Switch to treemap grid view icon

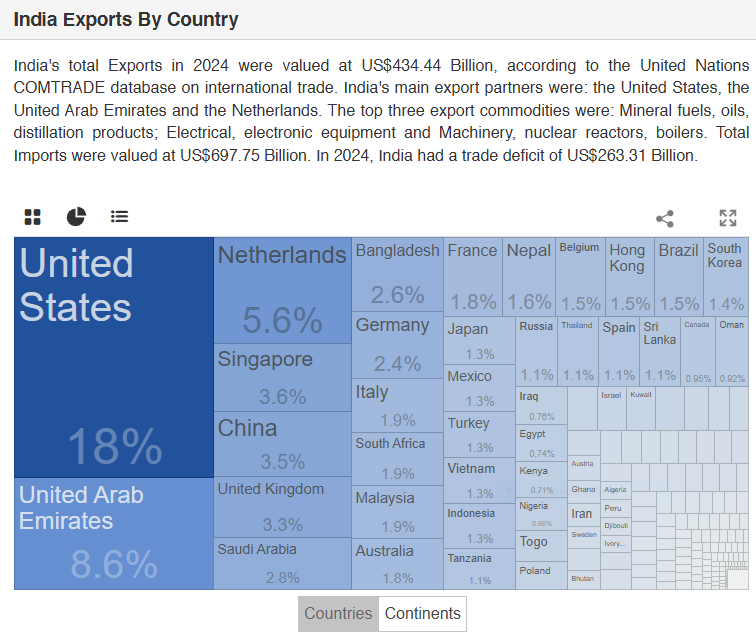33,217
